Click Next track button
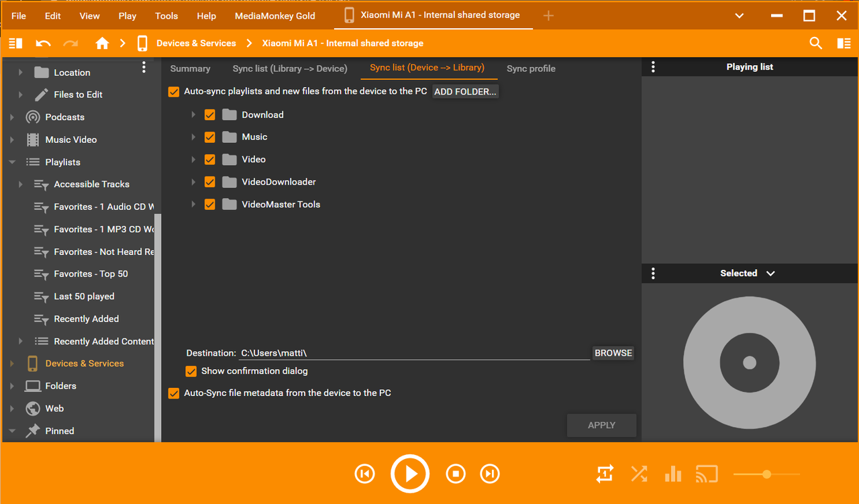This screenshot has width=859, height=504. pos(490,474)
